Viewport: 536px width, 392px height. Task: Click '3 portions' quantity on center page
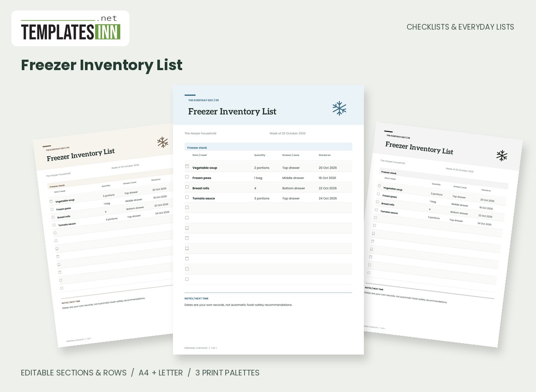(x=262, y=198)
